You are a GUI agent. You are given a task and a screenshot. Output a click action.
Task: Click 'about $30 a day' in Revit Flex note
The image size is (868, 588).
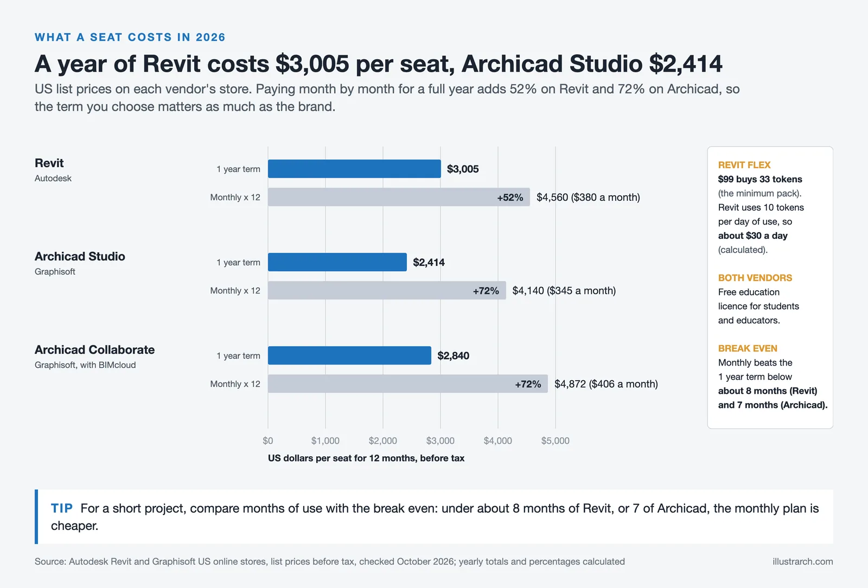pos(752,235)
